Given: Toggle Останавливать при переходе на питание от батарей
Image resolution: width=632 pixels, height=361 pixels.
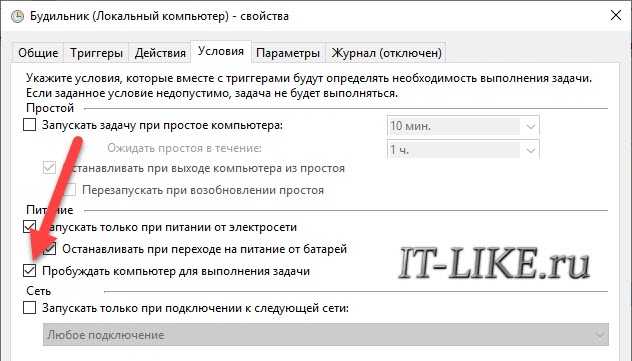Looking at the screenshot, I should [x=50, y=249].
